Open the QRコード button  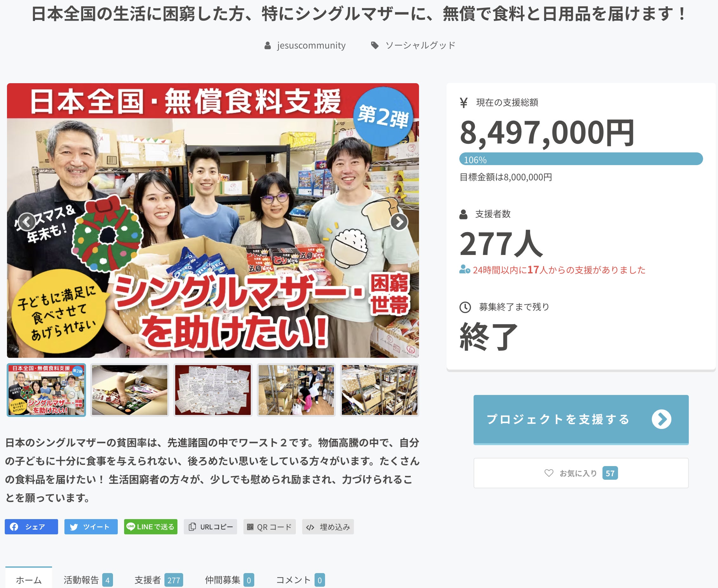pyautogui.click(x=269, y=527)
